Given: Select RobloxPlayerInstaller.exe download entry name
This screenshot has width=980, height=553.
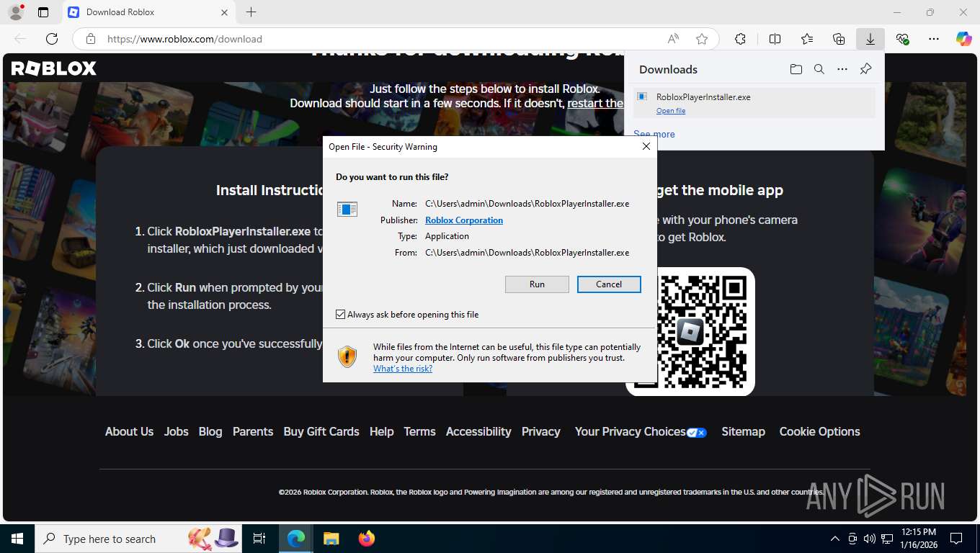Looking at the screenshot, I should click(x=703, y=96).
